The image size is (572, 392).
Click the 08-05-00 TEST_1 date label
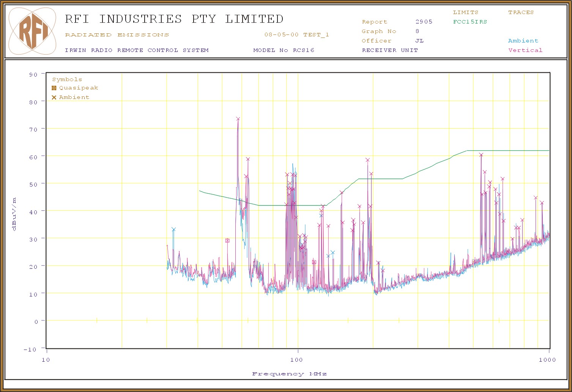[x=296, y=35]
